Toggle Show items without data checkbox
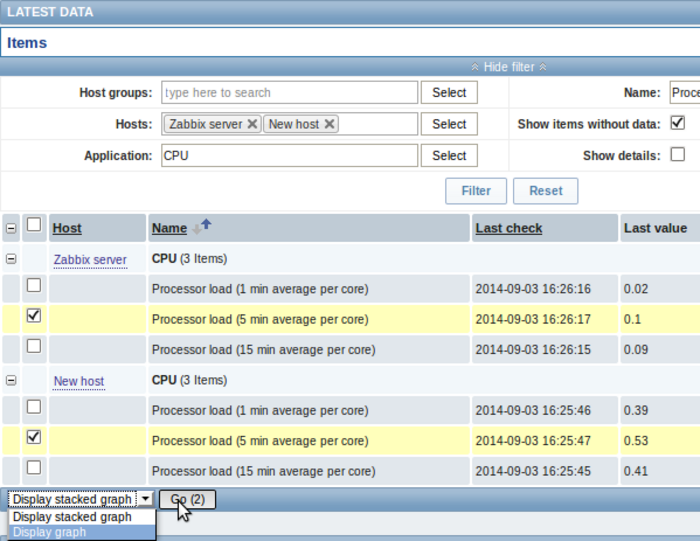This screenshot has height=541, width=700. (677, 124)
